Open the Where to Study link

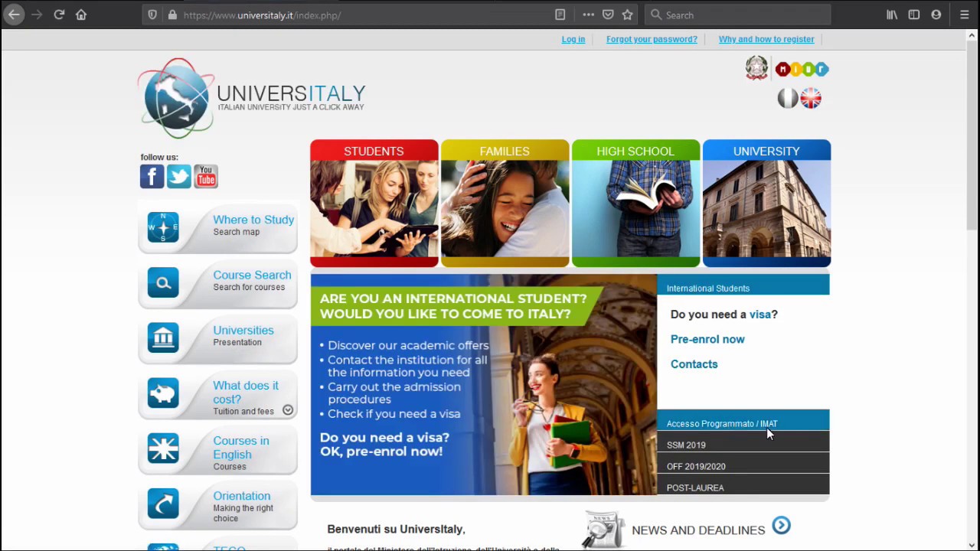click(x=253, y=220)
